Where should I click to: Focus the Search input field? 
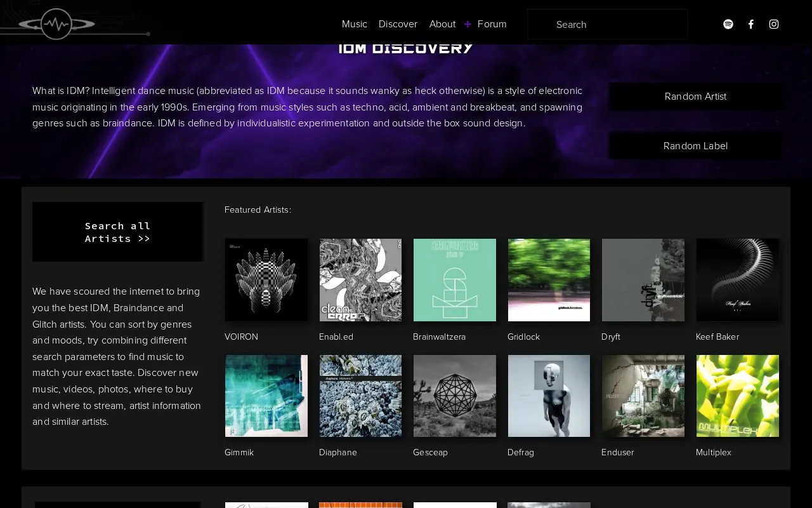coord(608,24)
